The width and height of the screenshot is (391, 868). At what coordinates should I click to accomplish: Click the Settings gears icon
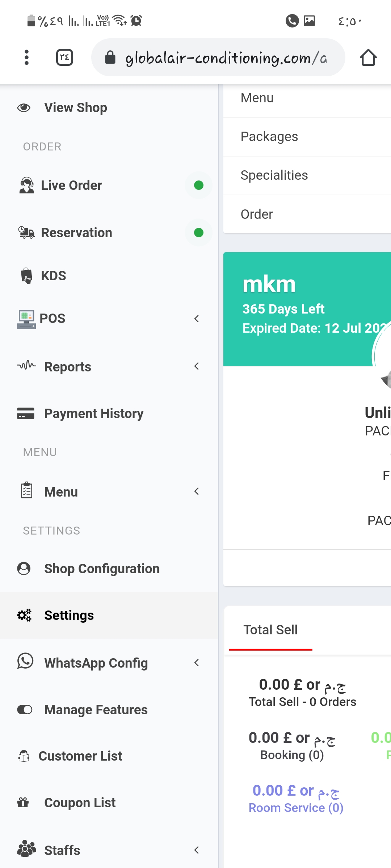(24, 615)
